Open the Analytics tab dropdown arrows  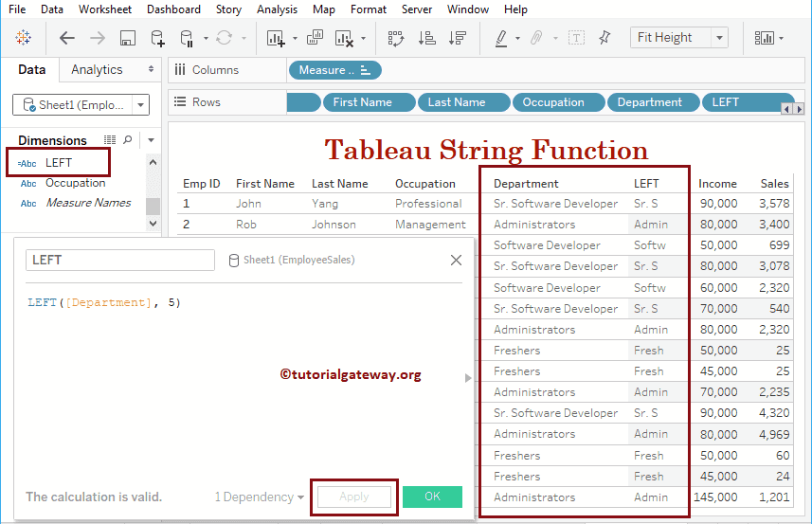tap(151, 69)
